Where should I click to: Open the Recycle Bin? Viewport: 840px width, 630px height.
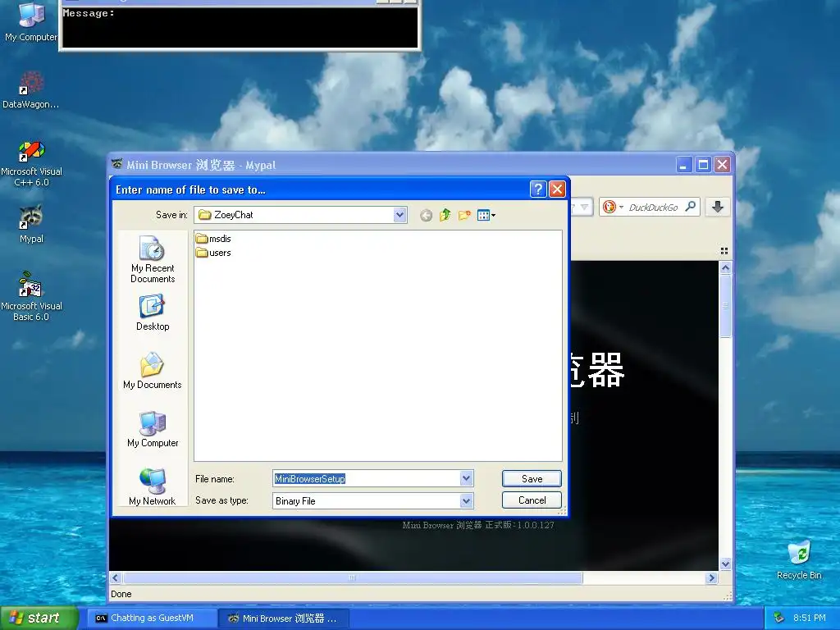point(799,560)
